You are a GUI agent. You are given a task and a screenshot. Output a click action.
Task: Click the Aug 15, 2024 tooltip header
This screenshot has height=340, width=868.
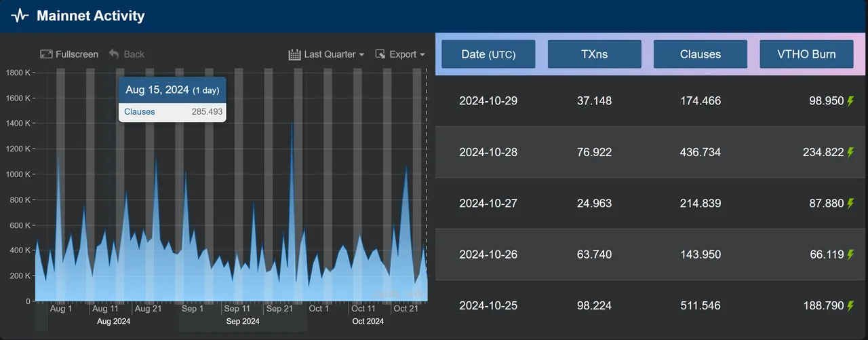click(x=172, y=90)
